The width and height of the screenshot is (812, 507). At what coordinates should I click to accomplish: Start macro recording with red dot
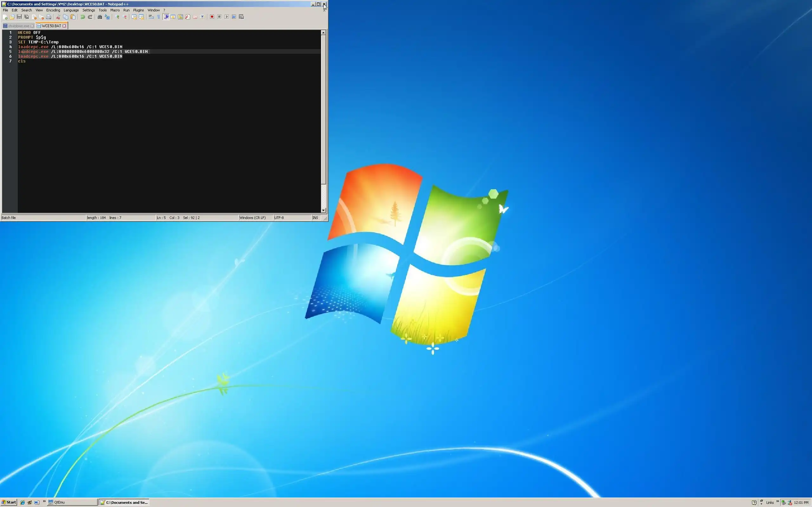[212, 17]
